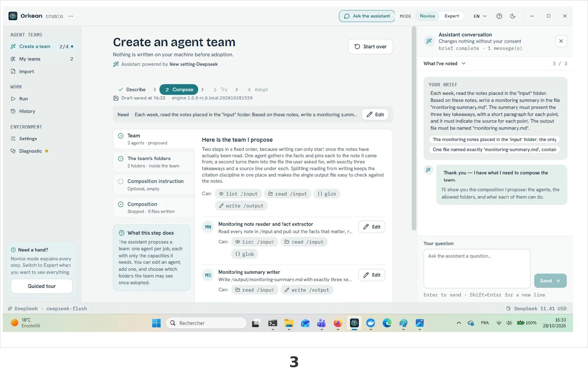The height and width of the screenshot is (376, 588).
Task: Open History in sidebar
Action: 42,111
